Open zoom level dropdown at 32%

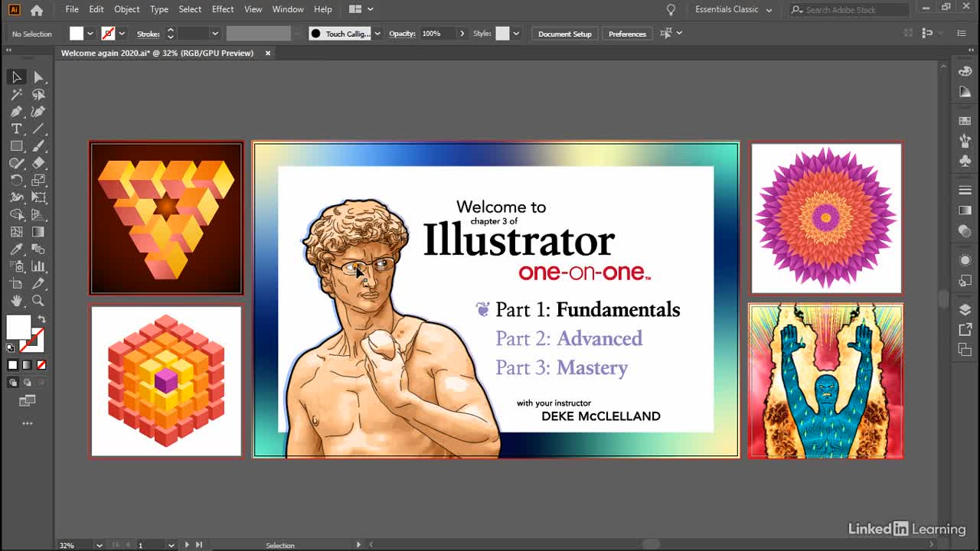[x=99, y=545]
